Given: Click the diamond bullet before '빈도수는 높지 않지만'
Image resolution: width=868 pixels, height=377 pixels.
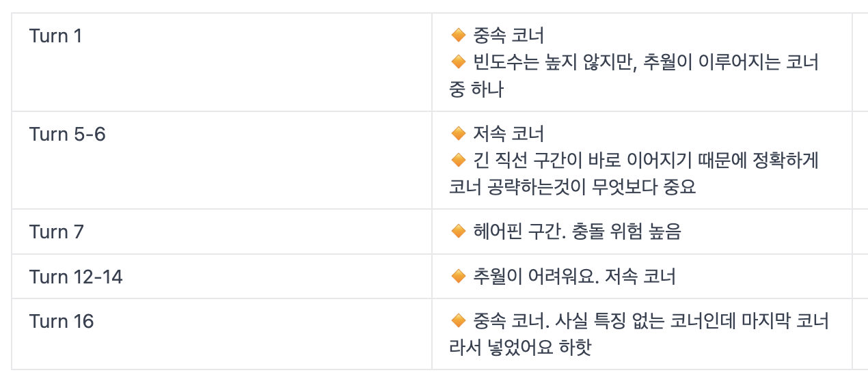Looking at the screenshot, I should [458, 62].
